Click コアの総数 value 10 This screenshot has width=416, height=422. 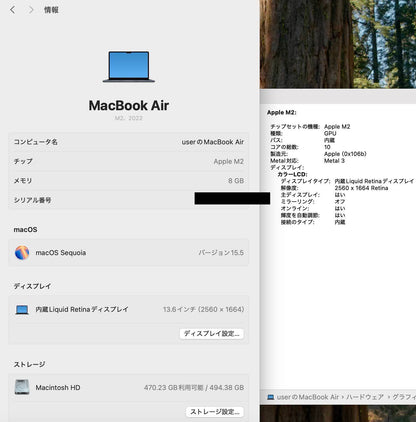tap(327, 147)
